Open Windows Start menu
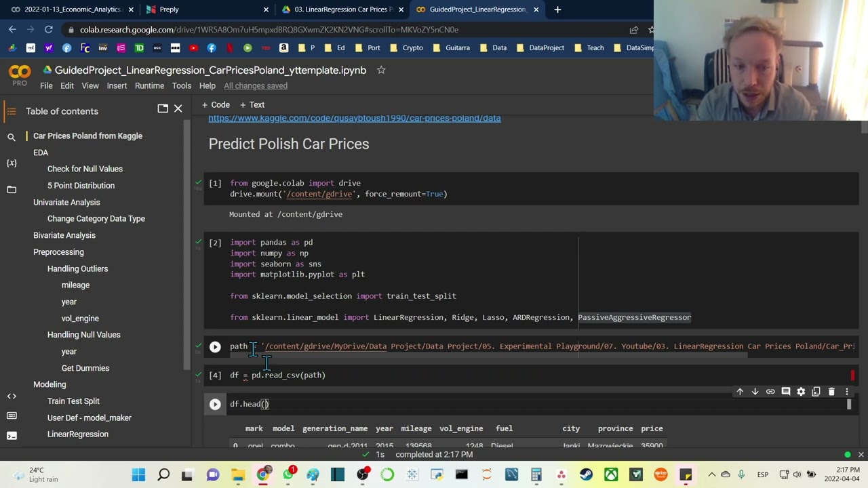This screenshot has height=488, width=868. [138, 474]
